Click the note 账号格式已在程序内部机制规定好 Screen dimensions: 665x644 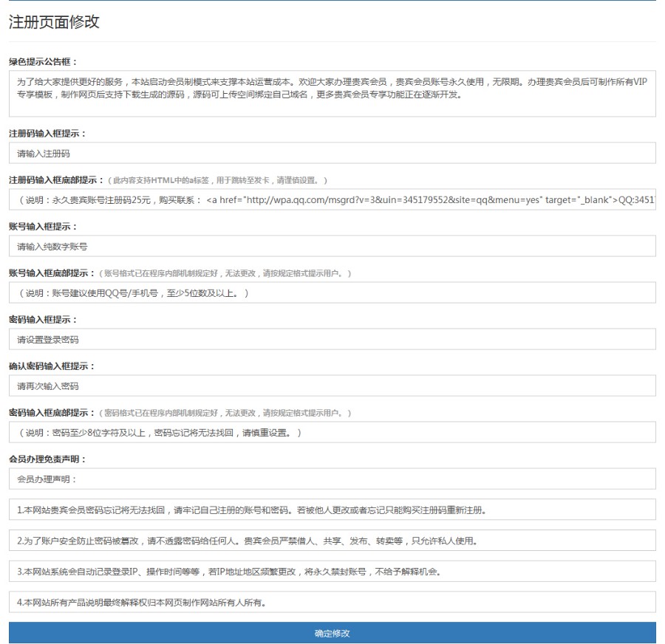[225, 273]
